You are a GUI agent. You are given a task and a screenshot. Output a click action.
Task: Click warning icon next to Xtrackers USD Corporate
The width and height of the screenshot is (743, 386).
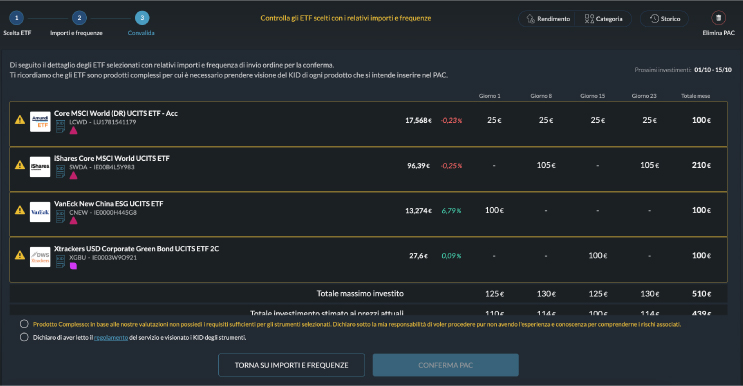pyautogui.click(x=20, y=255)
